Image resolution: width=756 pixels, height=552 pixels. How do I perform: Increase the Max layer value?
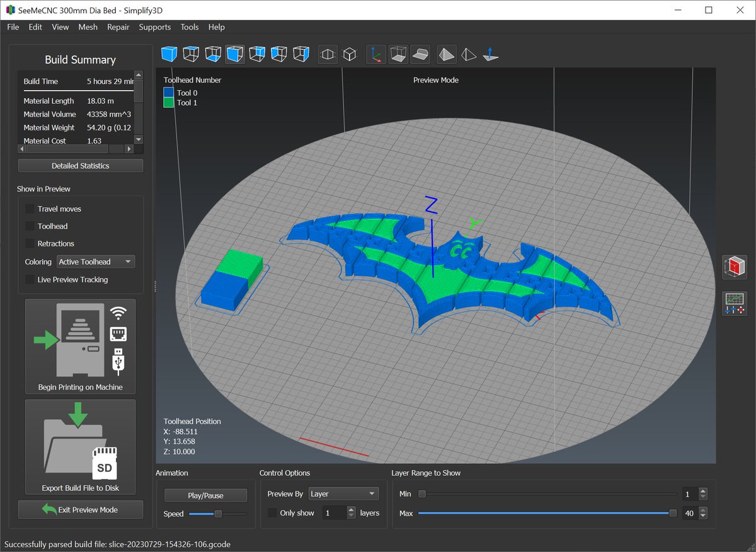pyautogui.click(x=703, y=510)
